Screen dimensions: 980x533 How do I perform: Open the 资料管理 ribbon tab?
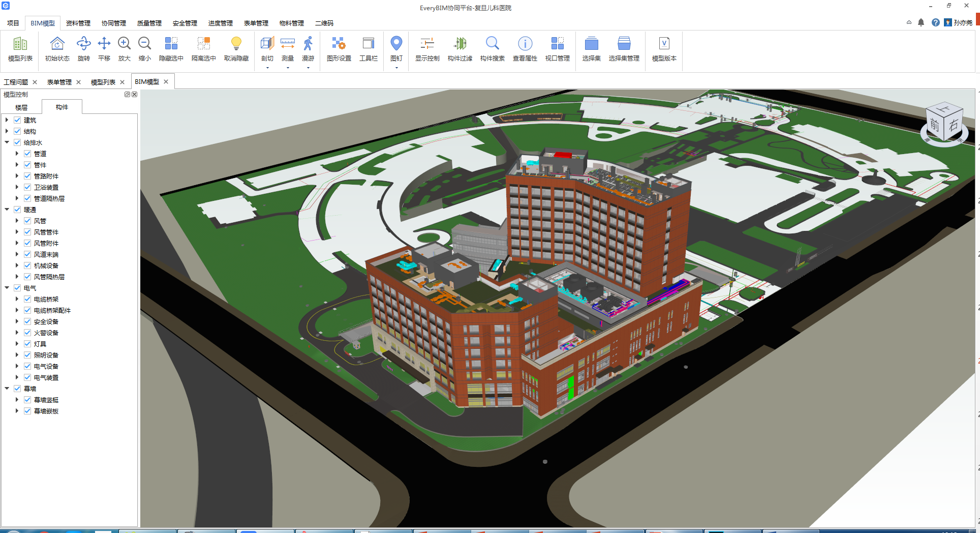[x=78, y=23]
